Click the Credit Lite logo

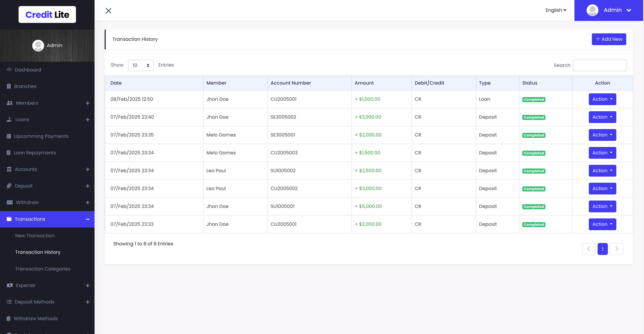click(47, 14)
